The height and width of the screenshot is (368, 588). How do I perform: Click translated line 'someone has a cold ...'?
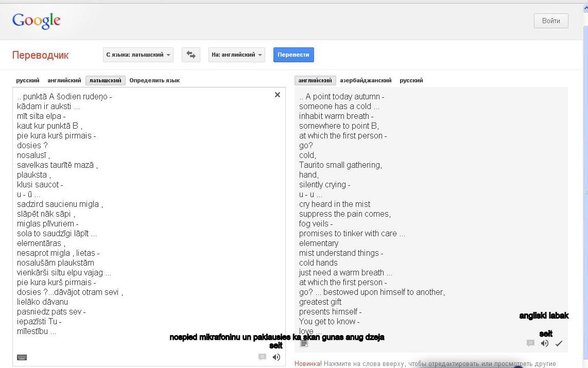[339, 107]
